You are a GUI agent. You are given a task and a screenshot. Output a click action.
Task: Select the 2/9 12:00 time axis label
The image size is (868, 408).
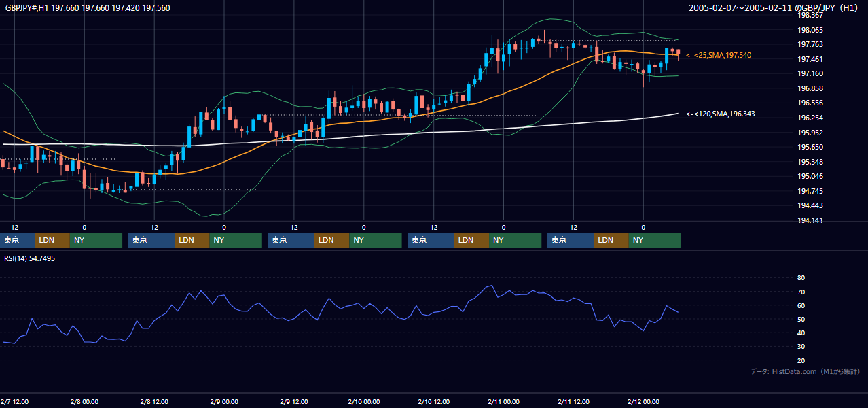click(294, 401)
